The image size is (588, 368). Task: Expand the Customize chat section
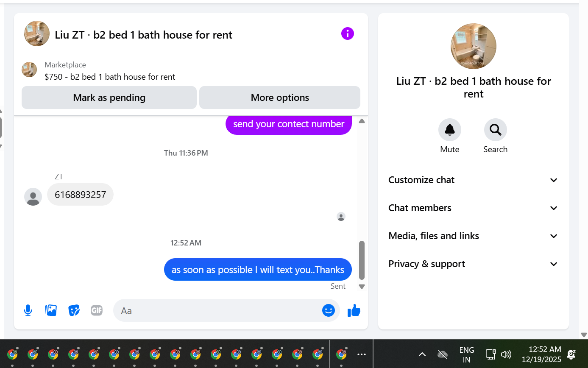pos(473,180)
